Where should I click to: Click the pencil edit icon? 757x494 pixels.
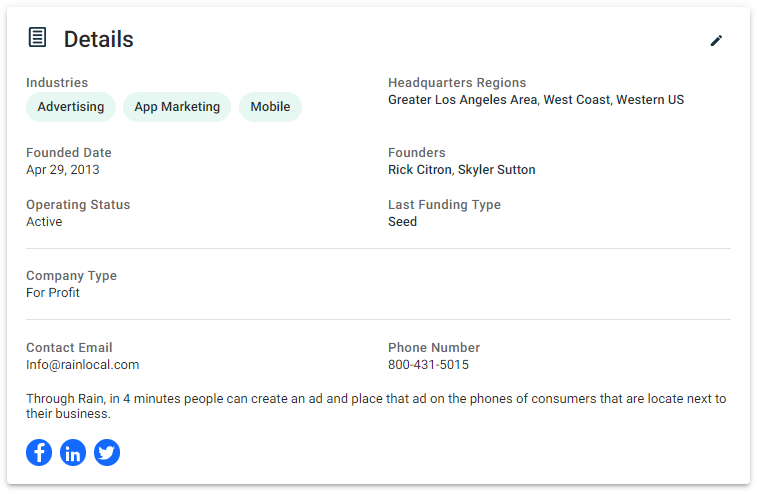click(716, 40)
